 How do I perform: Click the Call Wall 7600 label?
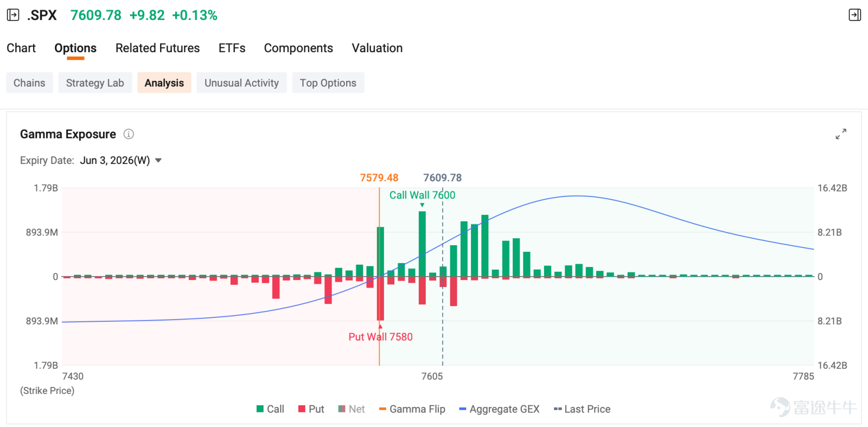(422, 195)
